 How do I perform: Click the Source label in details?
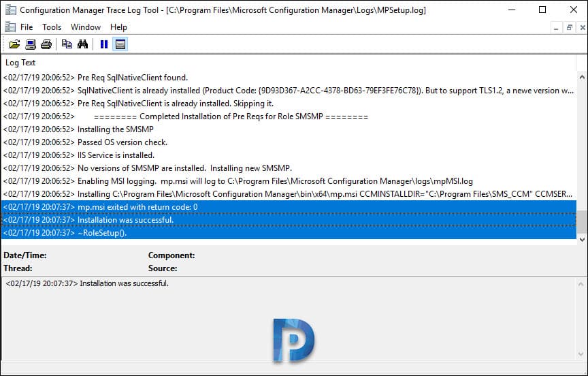[163, 268]
